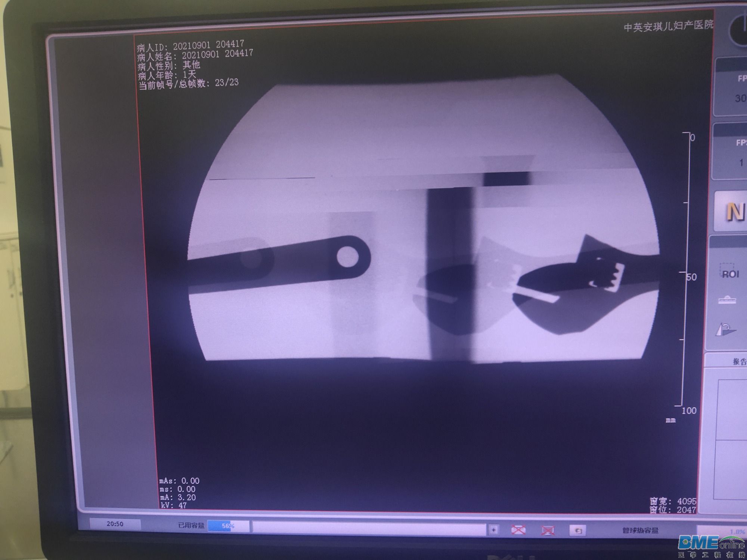Click the small plus button in the status bar
The image size is (747, 560).
coord(494,530)
